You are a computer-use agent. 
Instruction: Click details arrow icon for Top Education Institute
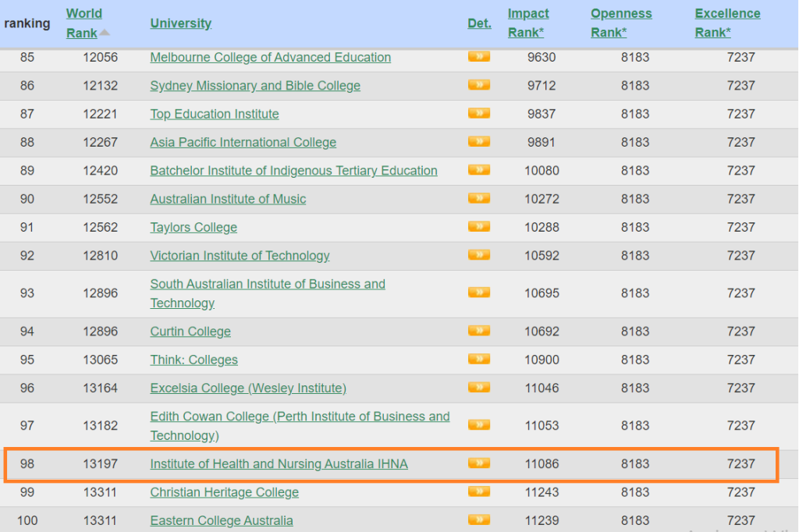[479, 113]
